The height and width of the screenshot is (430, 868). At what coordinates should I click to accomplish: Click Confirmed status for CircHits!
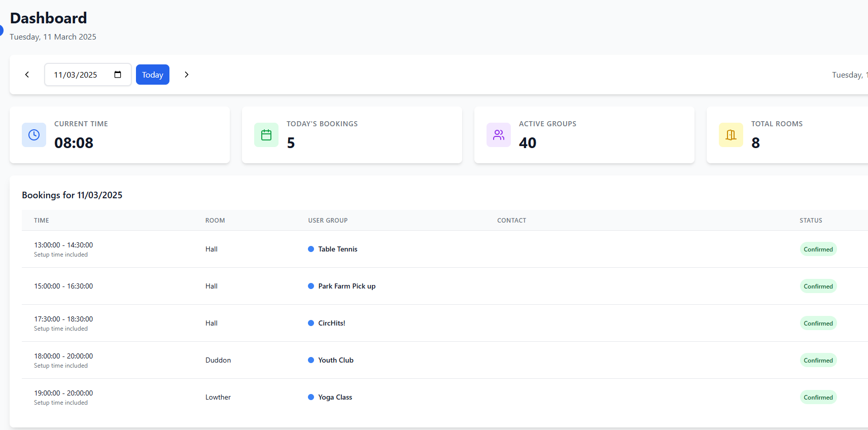point(818,323)
